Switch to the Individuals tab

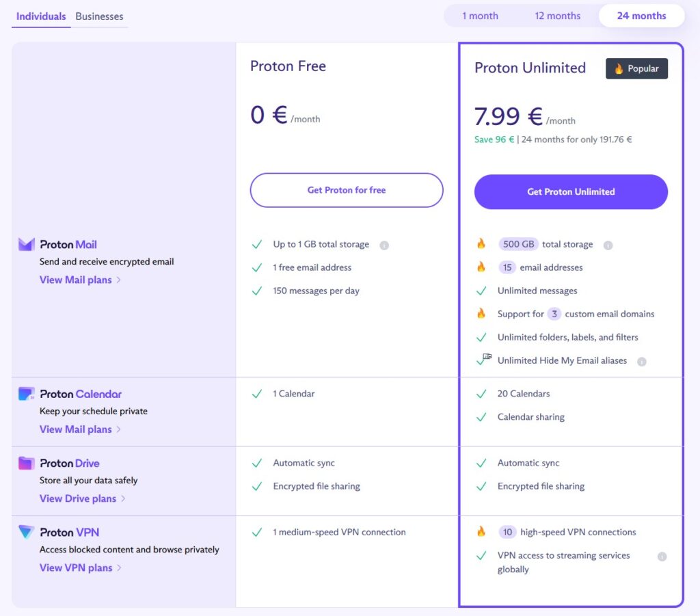(41, 16)
